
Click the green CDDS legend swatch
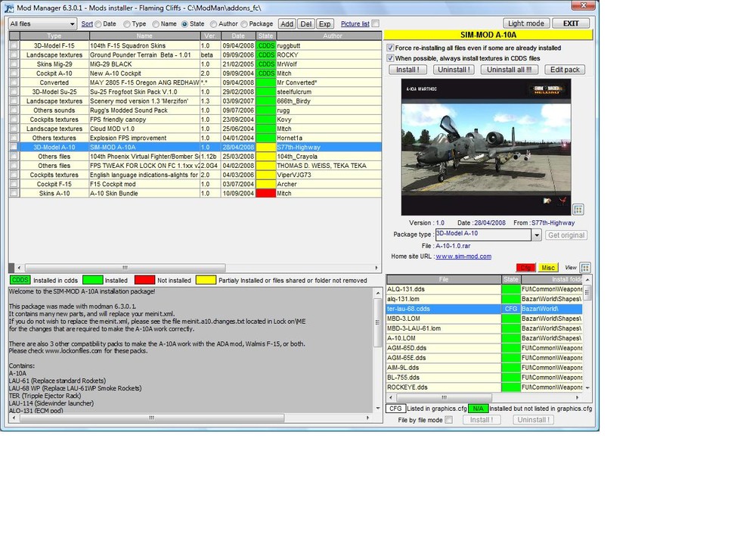[20, 280]
